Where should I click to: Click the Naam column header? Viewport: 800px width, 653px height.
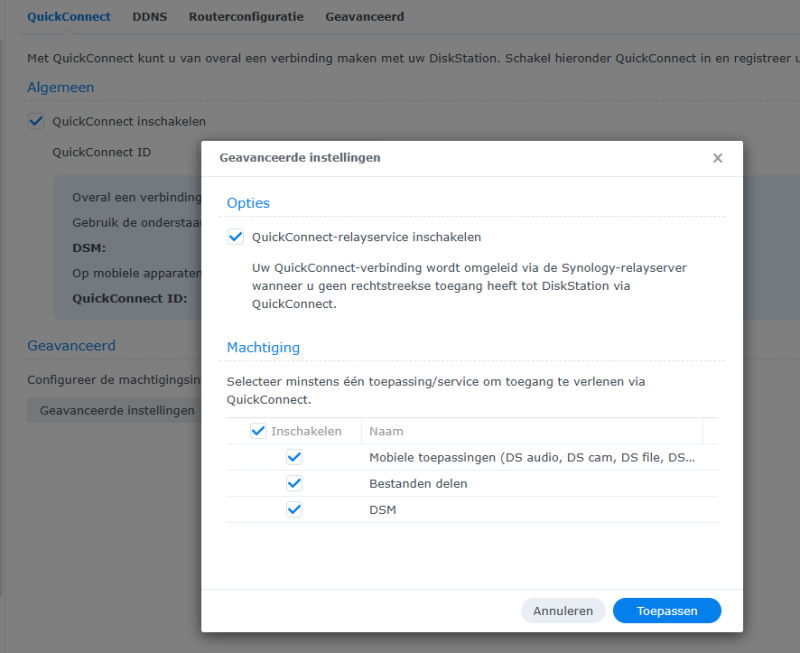tap(386, 431)
